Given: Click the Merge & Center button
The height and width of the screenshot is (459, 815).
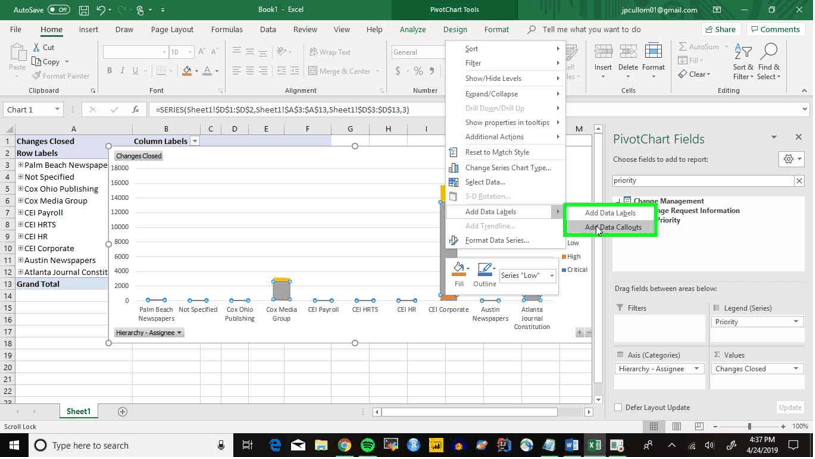Looking at the screenshot, I should coord(339,71).
